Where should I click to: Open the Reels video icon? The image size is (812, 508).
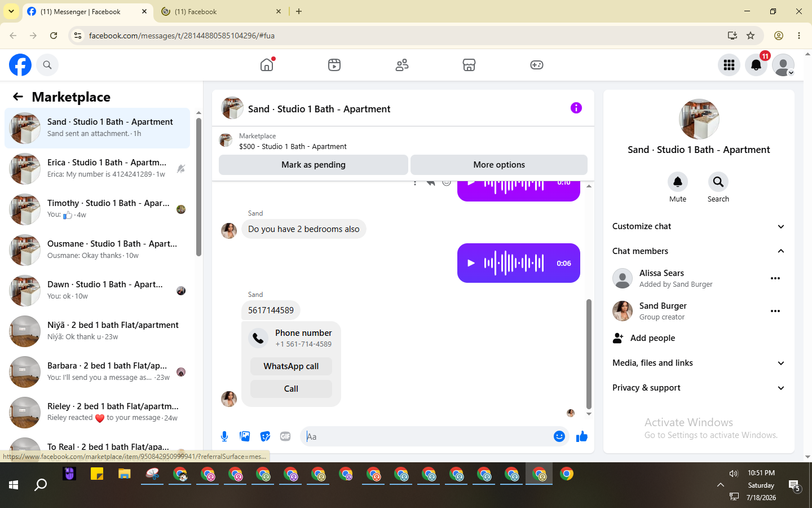tap(334, 65)
